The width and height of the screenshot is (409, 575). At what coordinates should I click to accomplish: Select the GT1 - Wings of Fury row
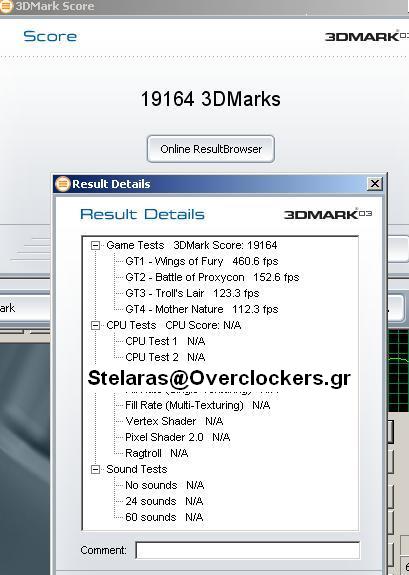coord(202,261)
